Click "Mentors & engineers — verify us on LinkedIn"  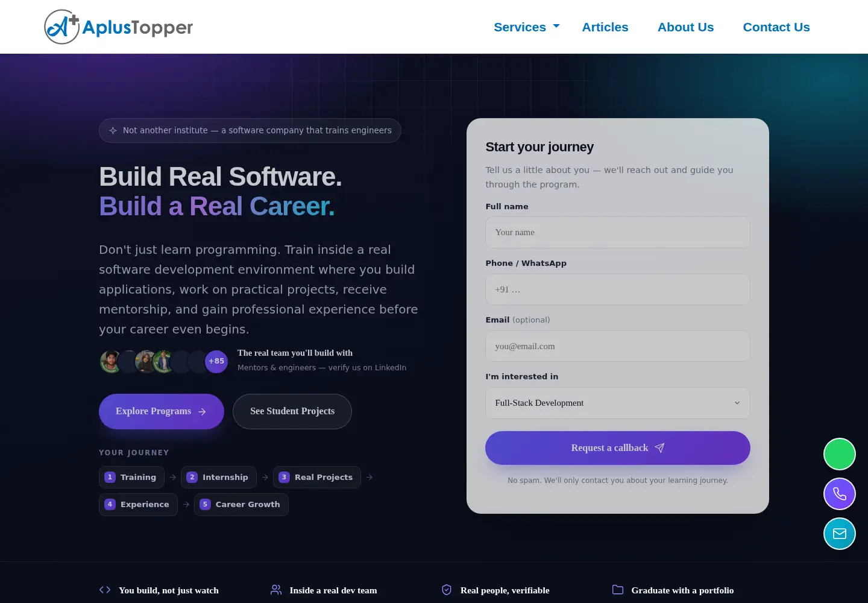(x=322, y=368)
